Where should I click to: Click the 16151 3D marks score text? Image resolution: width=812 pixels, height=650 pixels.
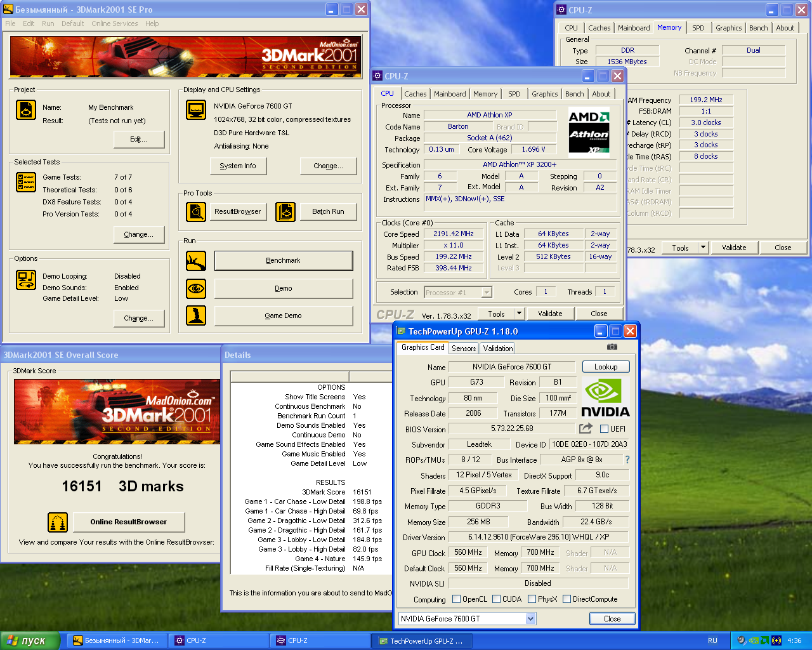tap(122, 486)
